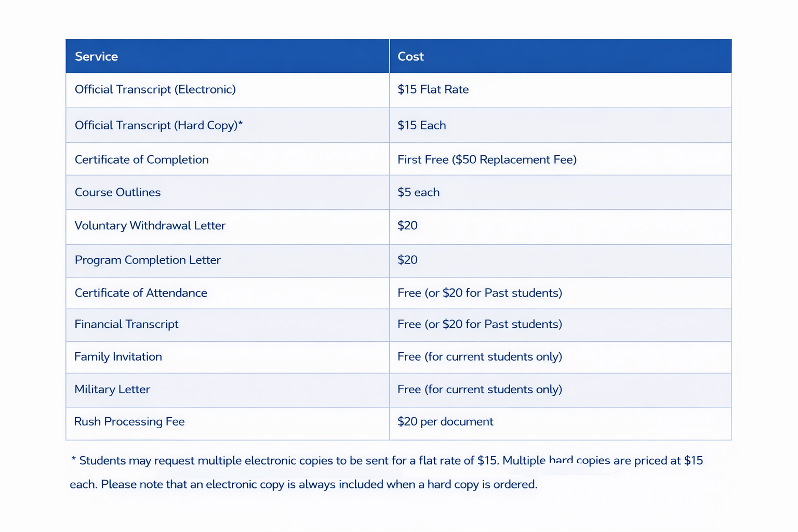Click the $5 each cost cell
Image resolution: width=798 pixels, height=532 pixels.
coord(418,192)
